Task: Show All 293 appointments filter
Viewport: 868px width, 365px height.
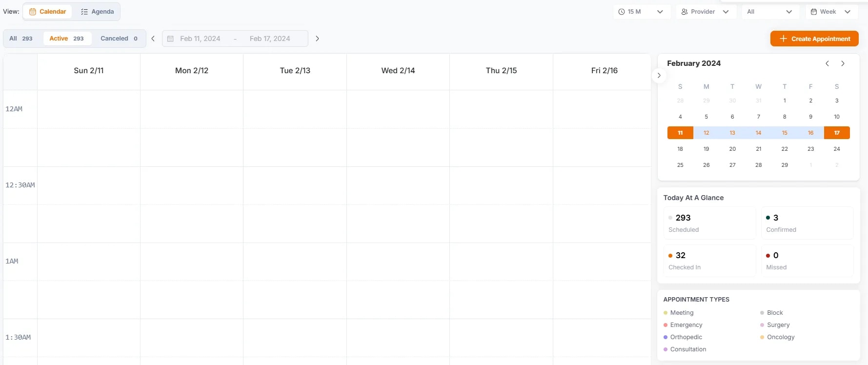Action: point(21,39)
